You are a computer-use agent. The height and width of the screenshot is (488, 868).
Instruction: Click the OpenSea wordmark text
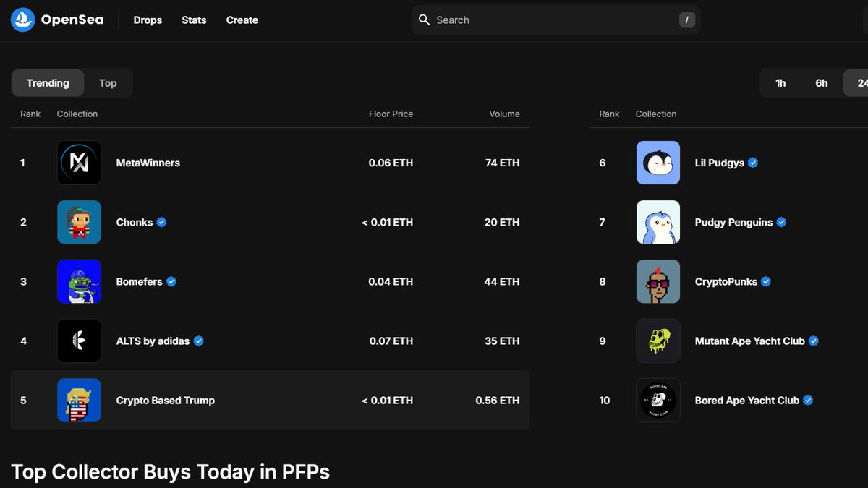coord(72,20)
